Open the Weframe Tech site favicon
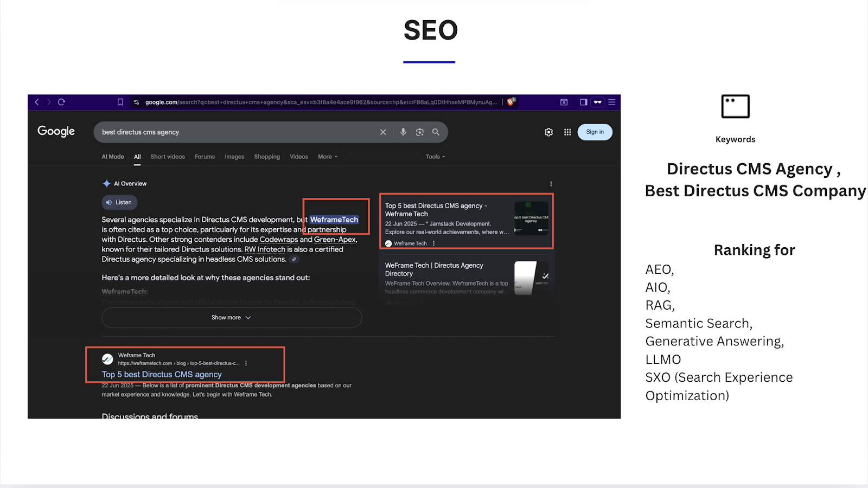 pos(107,359)
